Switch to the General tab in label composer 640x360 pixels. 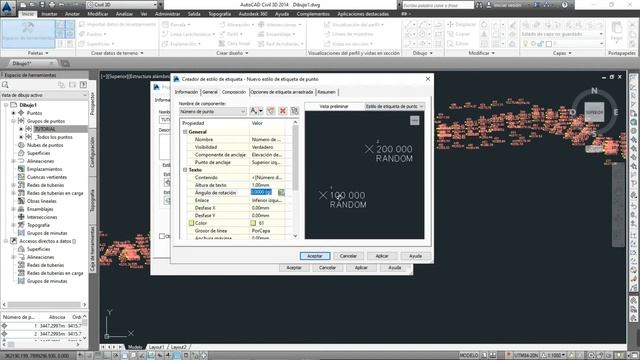coord(210,92)
